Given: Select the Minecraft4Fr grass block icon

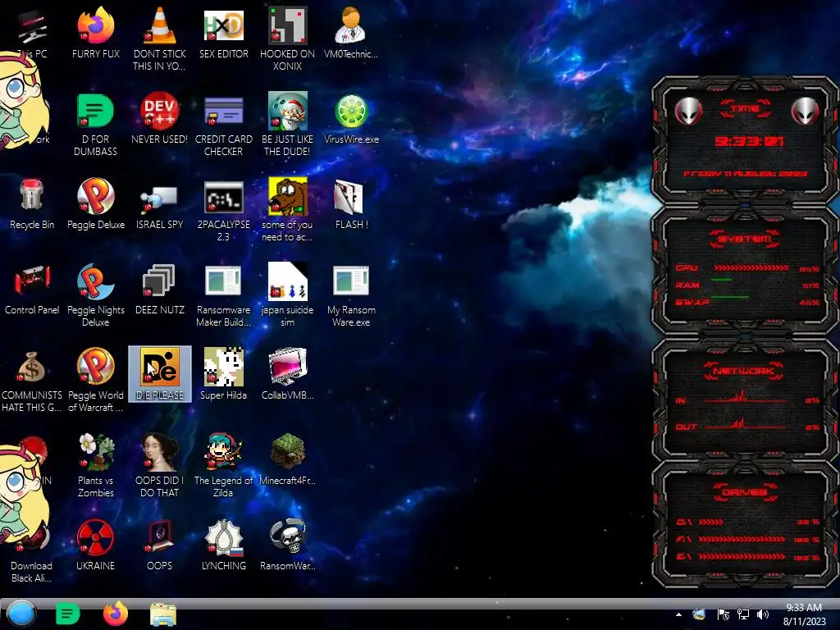Looking at the screenshot, I should click(288, 450).
